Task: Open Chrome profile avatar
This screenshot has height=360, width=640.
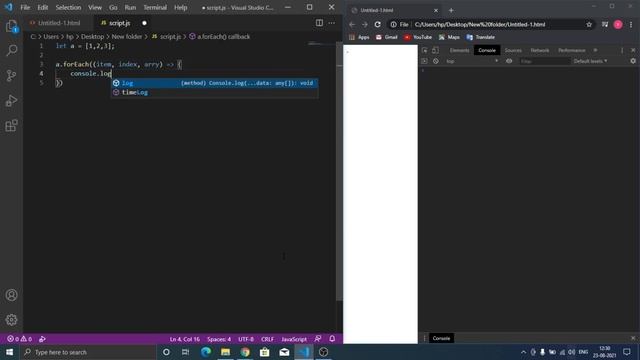Action: pos(618,24)
